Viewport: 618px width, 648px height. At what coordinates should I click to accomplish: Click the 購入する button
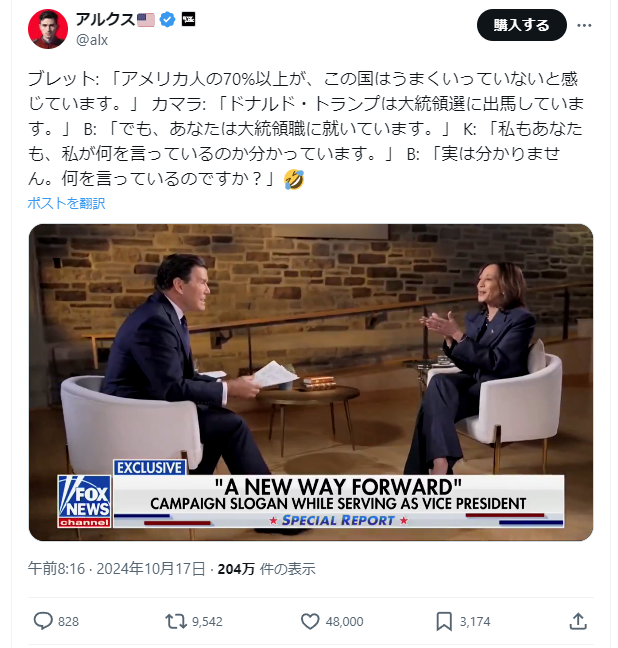[x=521, y=25]
